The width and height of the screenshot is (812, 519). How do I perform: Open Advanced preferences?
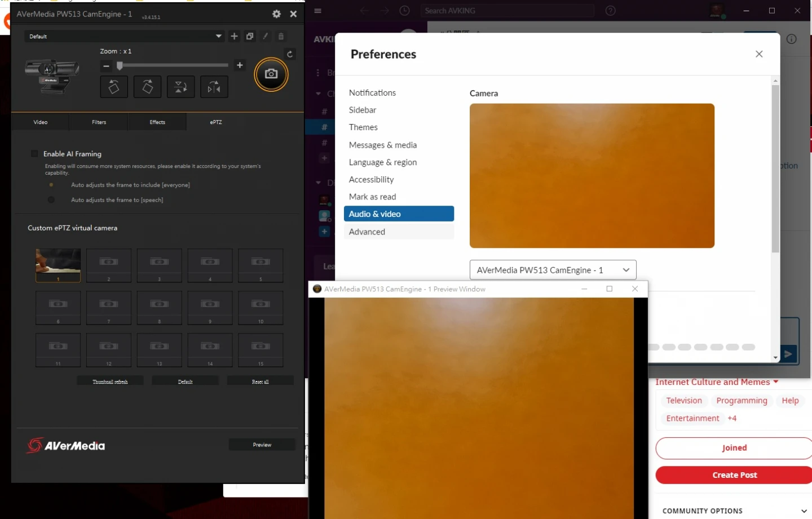coord(399,232)
